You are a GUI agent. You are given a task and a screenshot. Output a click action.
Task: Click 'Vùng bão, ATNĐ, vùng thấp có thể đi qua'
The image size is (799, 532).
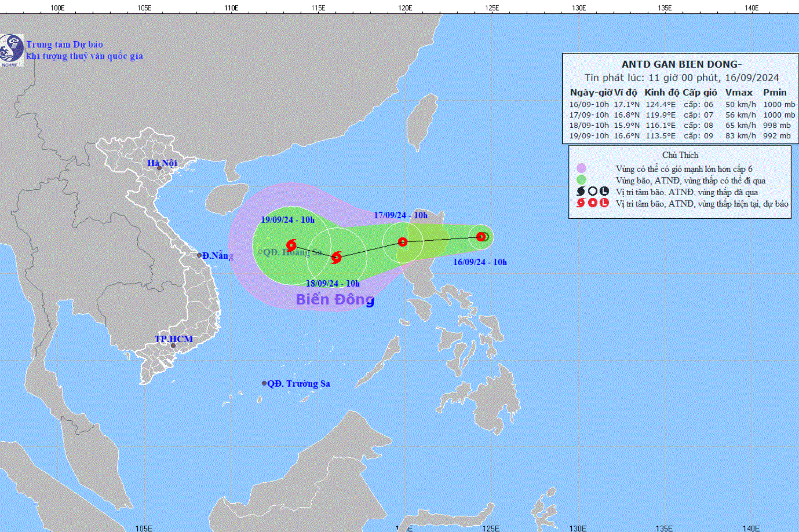691,181
